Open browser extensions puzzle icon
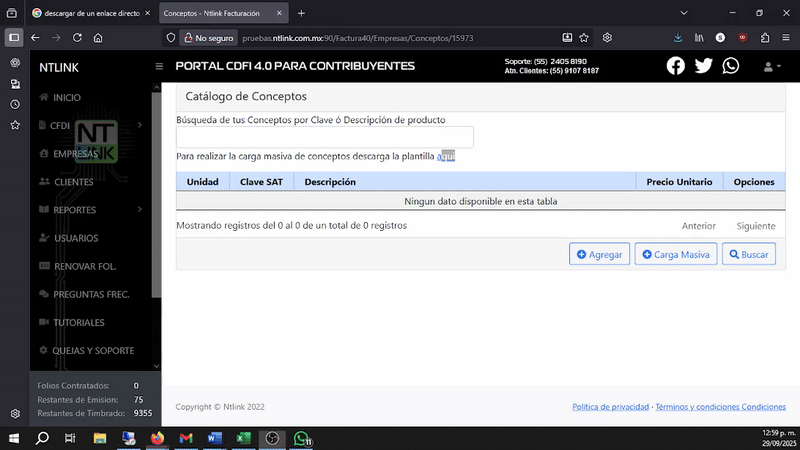The width and height of the screenshot is (800, 450). tap(765, 38)
